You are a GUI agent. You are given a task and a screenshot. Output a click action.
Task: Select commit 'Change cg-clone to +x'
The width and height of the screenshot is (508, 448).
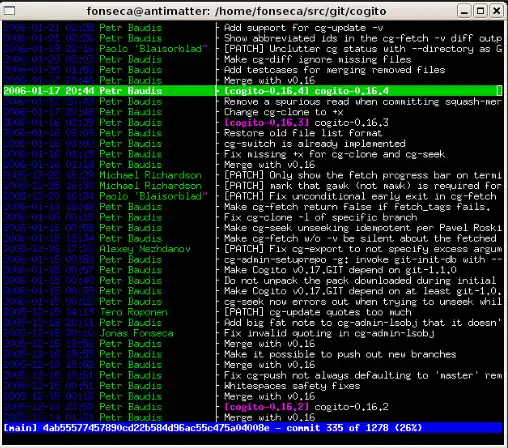coord(283,112)
